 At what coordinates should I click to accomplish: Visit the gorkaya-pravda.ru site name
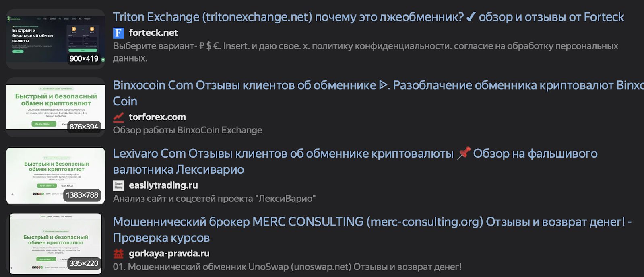pyautogui.click(x=169, y=254)
